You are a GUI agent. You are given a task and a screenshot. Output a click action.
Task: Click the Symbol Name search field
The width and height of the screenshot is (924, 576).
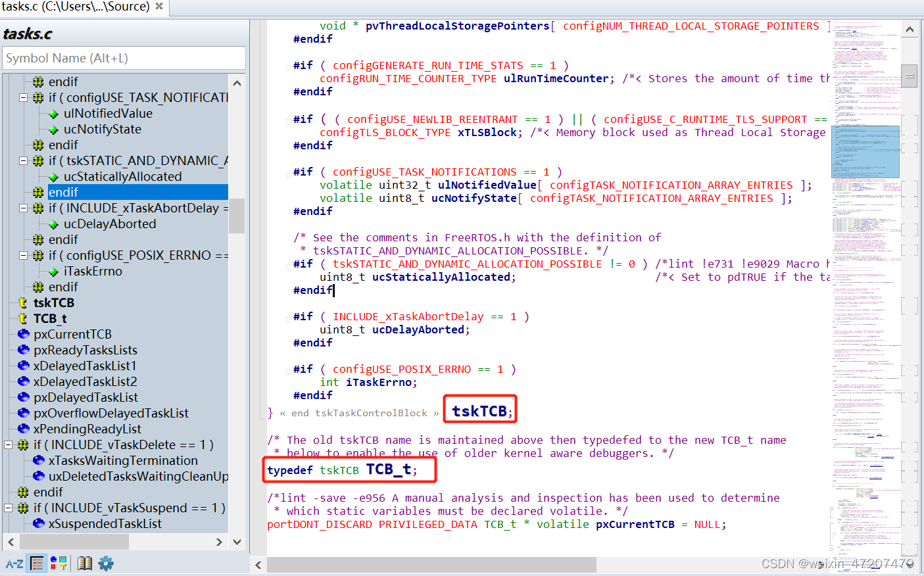[x=124, y=58]
